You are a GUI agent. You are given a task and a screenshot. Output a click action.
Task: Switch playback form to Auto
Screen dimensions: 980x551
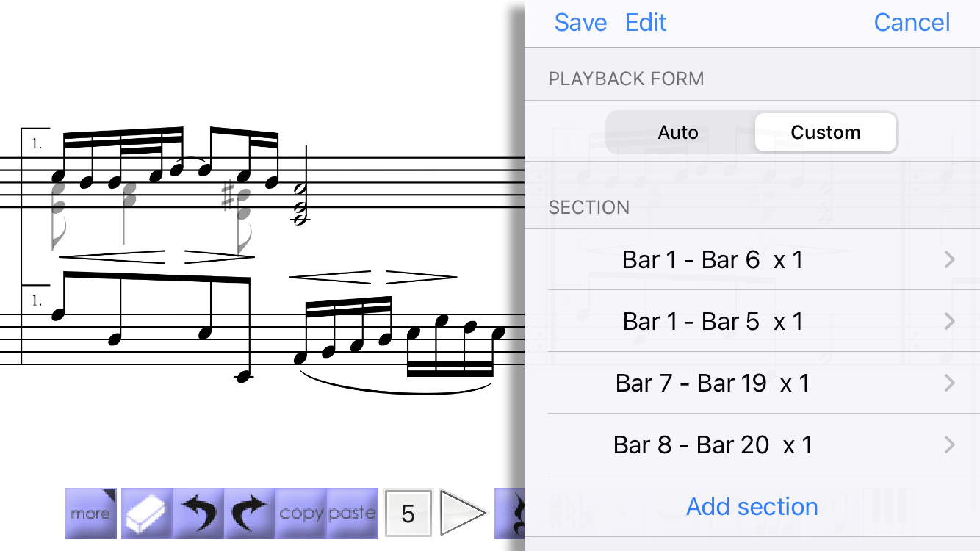(678, 133)
